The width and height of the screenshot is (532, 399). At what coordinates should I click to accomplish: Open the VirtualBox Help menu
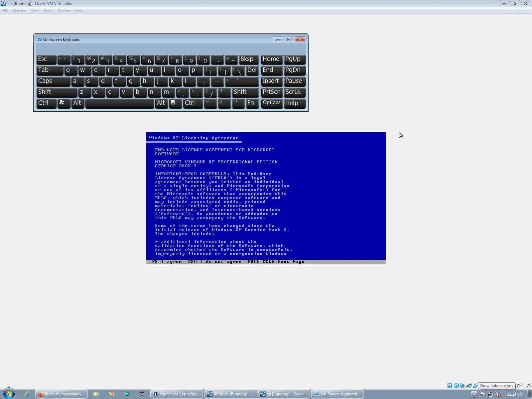(79, 11)
